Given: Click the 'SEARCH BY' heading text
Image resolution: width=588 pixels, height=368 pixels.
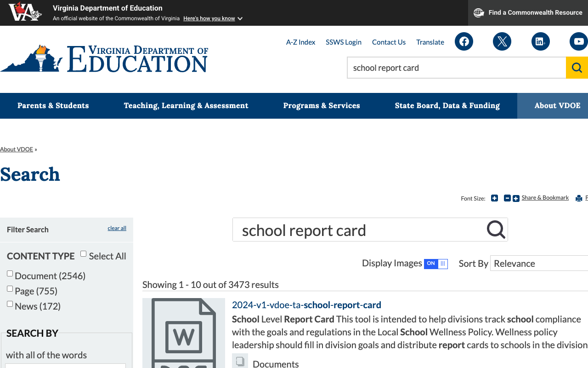Looking at the screenshot, I should click(x=32, y=333).
